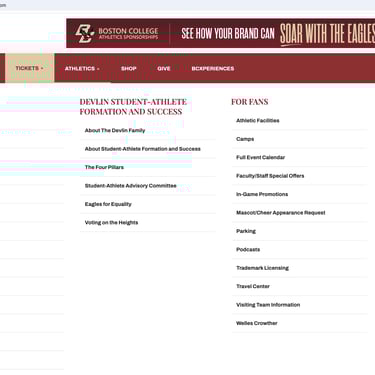
Task: Open the Parking information link
Action: pos(246,231)
